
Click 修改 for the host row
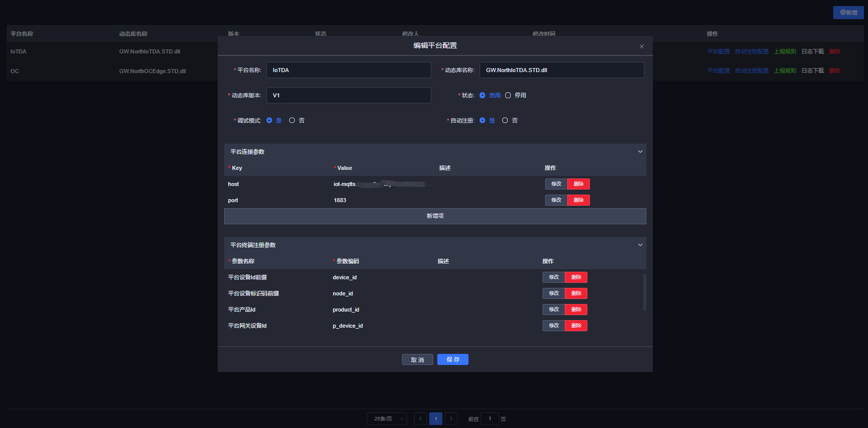pyautogui.click(x=556, y=184)
